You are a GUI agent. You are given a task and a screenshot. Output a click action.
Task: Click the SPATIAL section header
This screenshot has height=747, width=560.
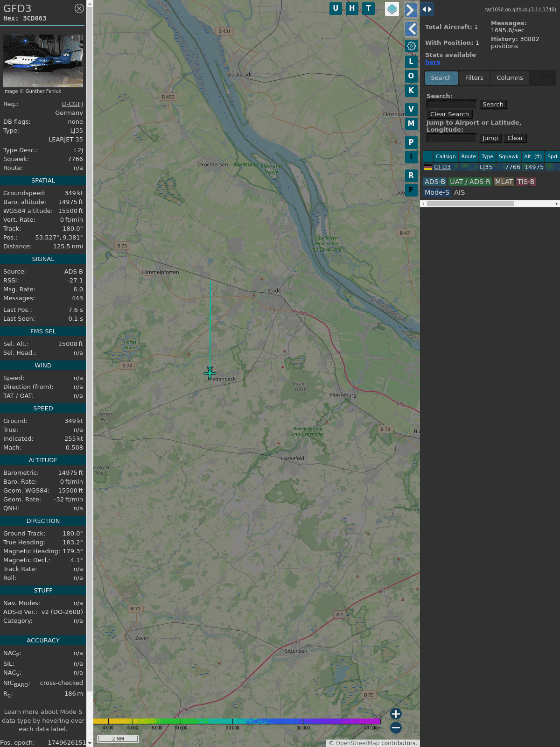click(x=43, y=181)
